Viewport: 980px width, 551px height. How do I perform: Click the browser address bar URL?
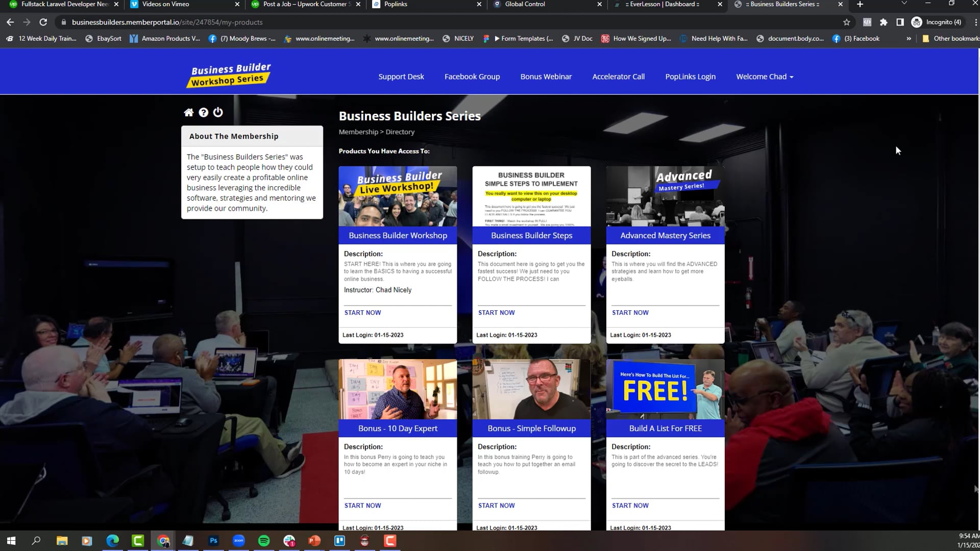tap(167, 22)
